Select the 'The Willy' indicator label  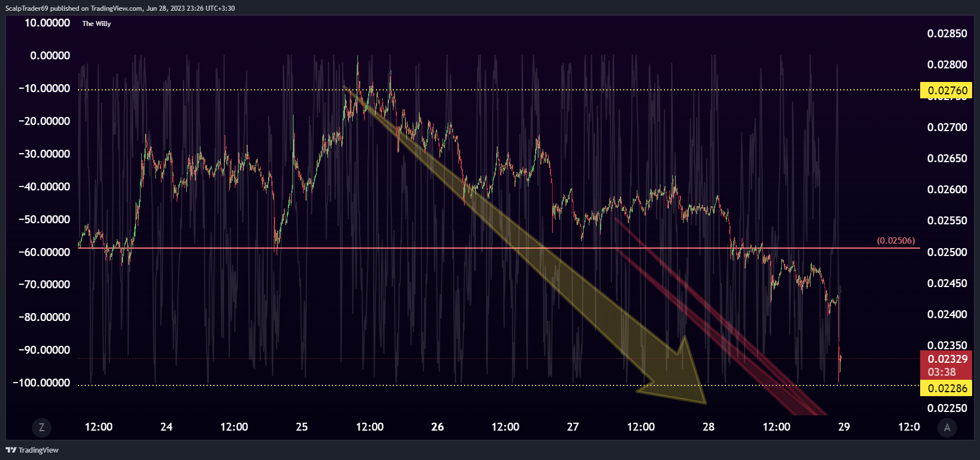tap(97, 24)
